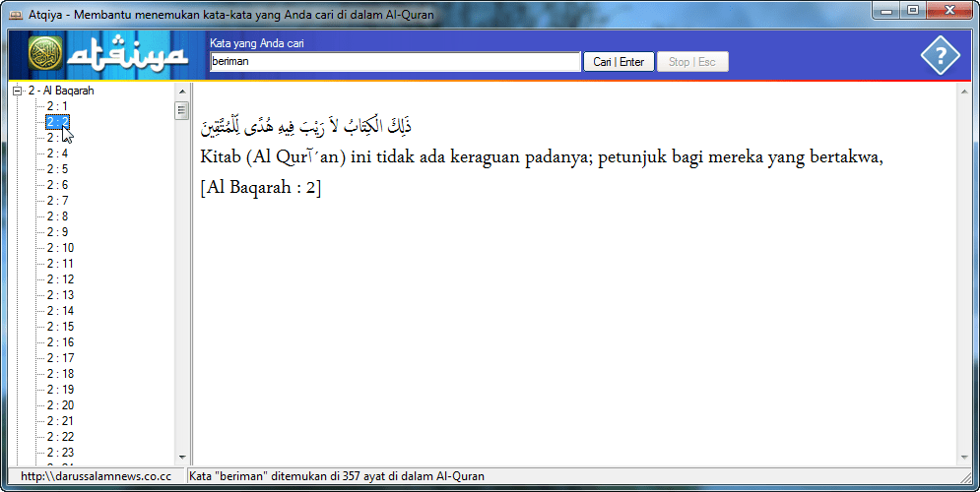This screenshot has height=492, width=980.
Task: Maximize the Atqiya window
Action: (913, 10)
